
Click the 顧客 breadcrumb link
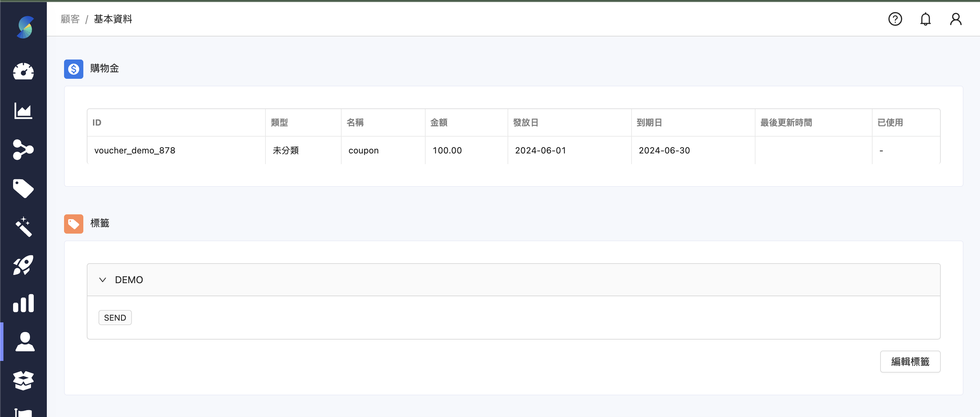coord(70,19)
